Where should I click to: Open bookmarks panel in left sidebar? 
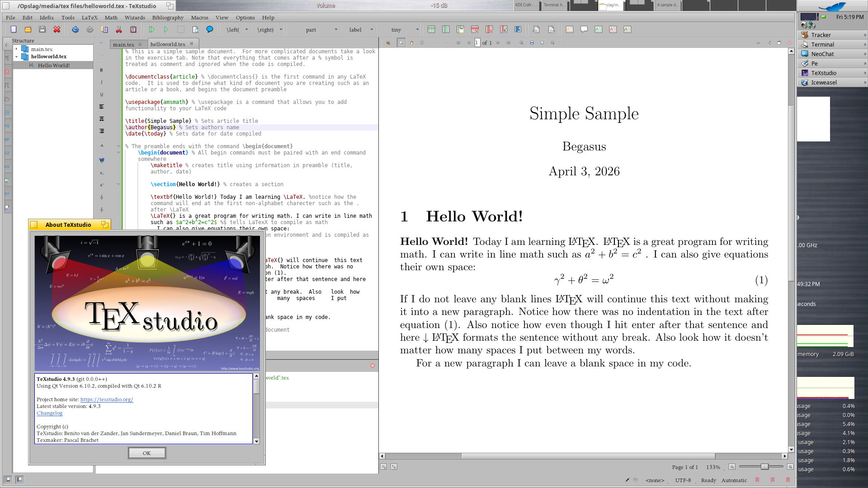pyautogui.click(x=7, y=72)
